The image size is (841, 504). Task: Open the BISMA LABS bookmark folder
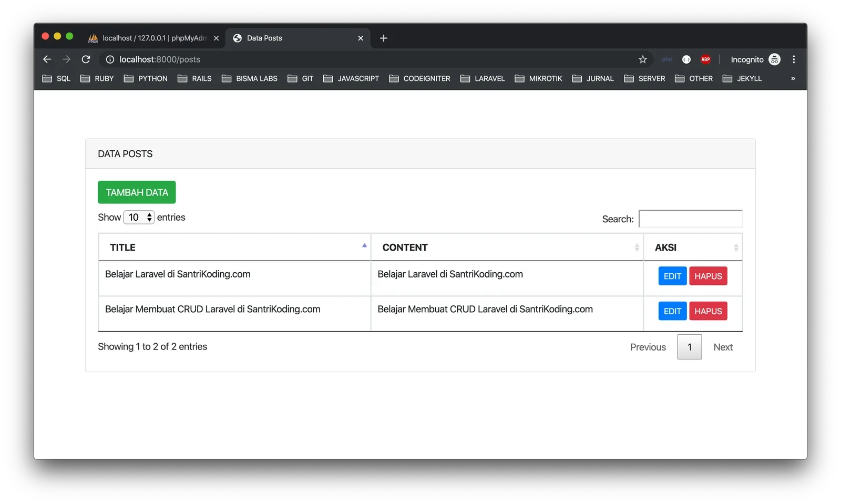[250, 78]
